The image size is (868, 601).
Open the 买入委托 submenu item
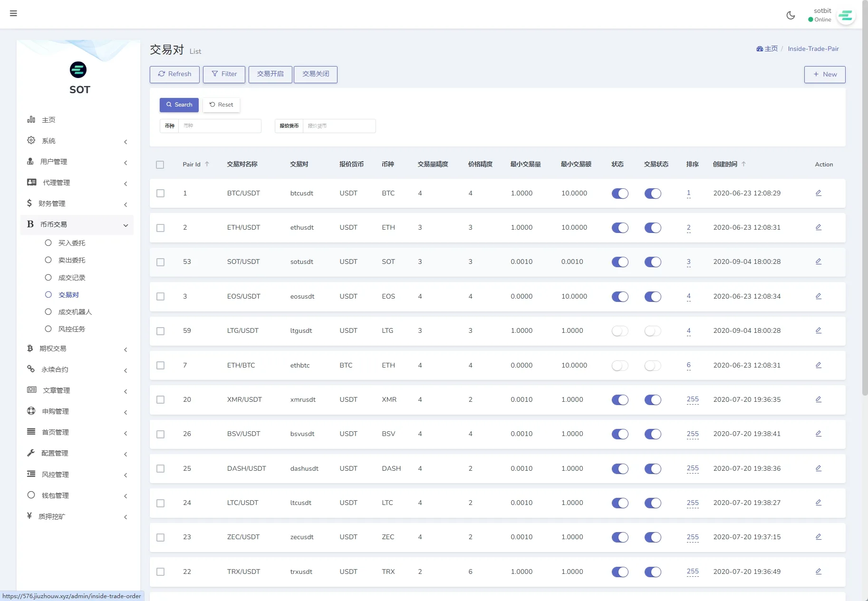click(x=72, y=243)
